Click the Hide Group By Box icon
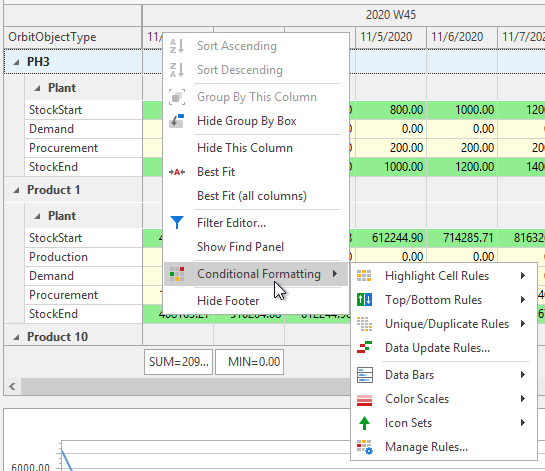This screenshot has width=545, height=471. click(177, 121)
